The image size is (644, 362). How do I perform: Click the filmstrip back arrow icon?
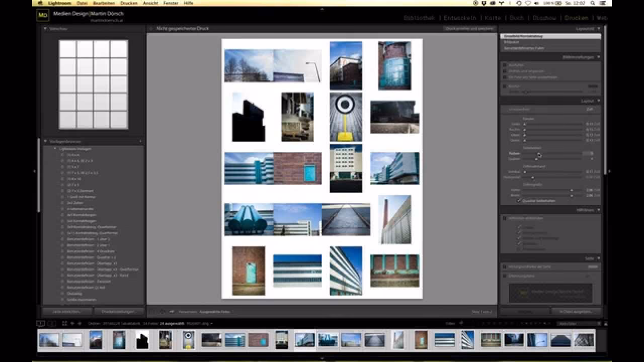click(72, 323)
